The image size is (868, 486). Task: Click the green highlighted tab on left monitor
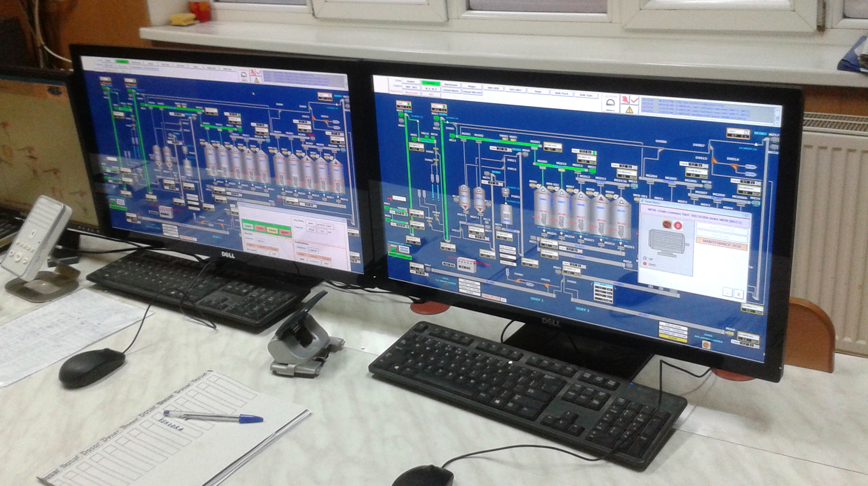tap(122, 62)
